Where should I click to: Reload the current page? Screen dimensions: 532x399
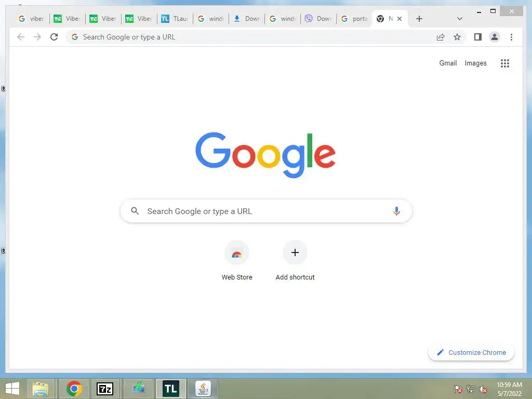point(54,37)
